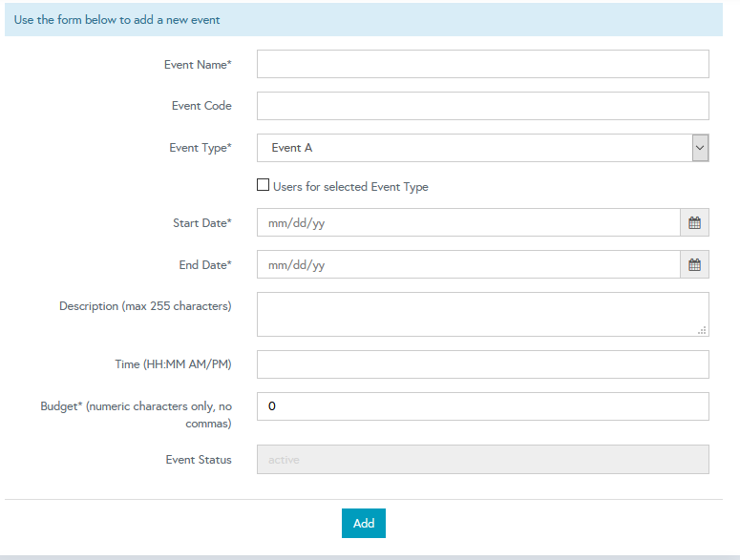Open the End Date calendar picker
740x560 pixels.
695,265
